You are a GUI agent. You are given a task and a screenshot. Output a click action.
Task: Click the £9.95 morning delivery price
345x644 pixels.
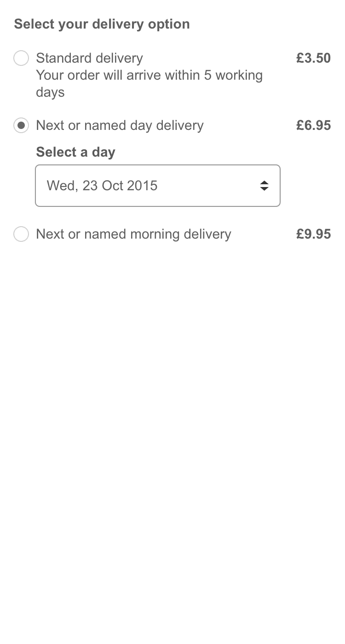point(313,234)
